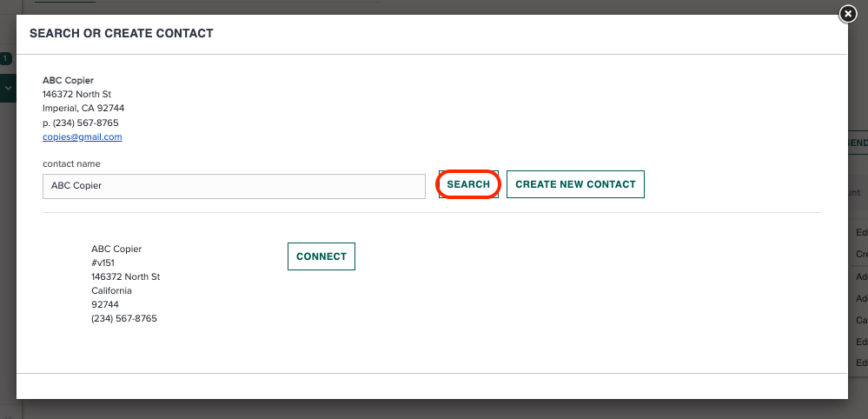Open the copies@gmail.com email link
868x419 pixels.
[83, 136]
